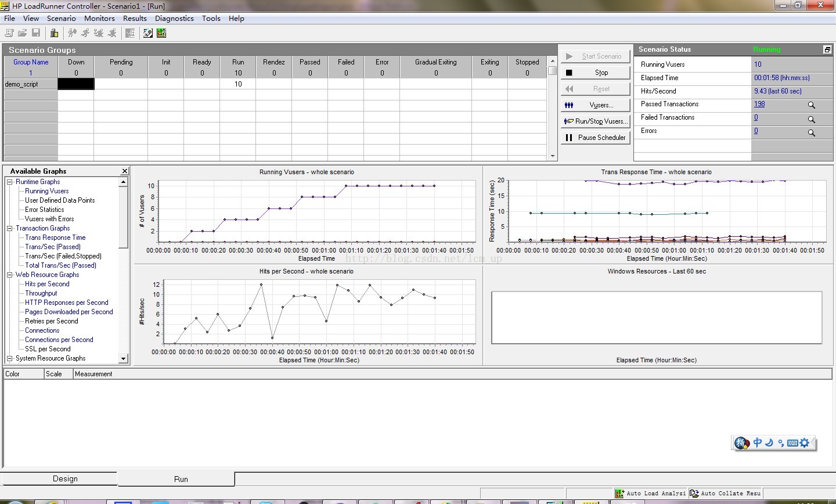Image resolution: width=836 pixels, height=504 pixels.
Task: Click the Analyze Results toolbar icon
Action: coord(161,33)
